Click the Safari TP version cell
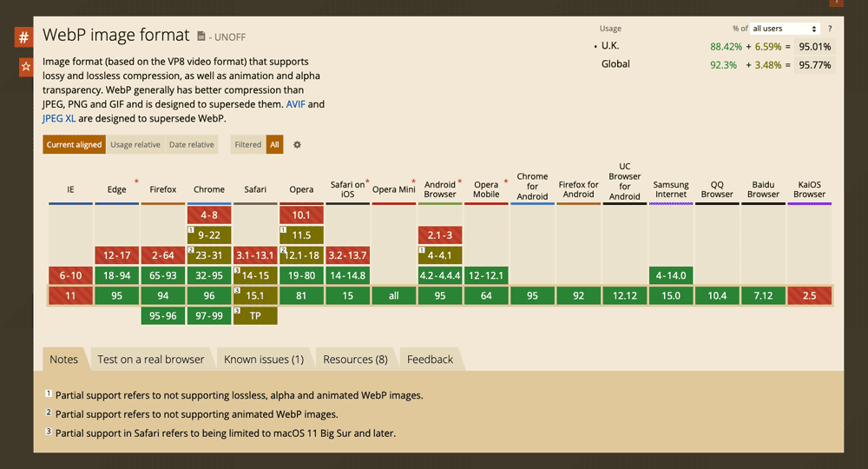Screen dimensions: 868x469 [255, 316]
